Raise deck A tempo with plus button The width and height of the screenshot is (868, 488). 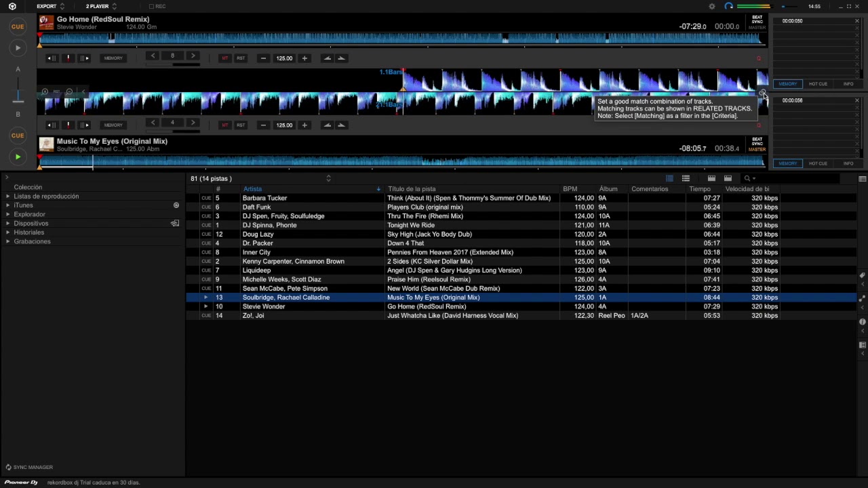(x=304, y=58)
